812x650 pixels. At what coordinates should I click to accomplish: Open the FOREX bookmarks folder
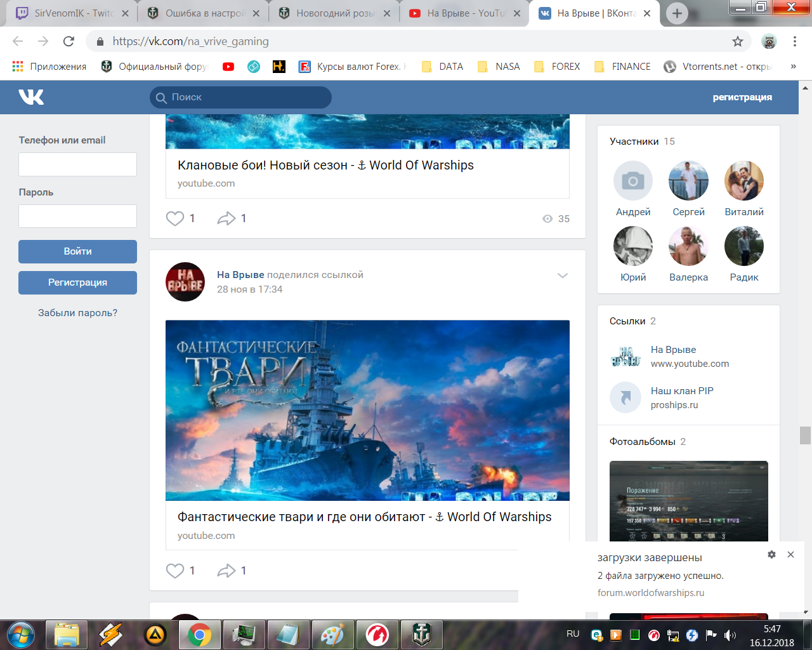[558, 67]
